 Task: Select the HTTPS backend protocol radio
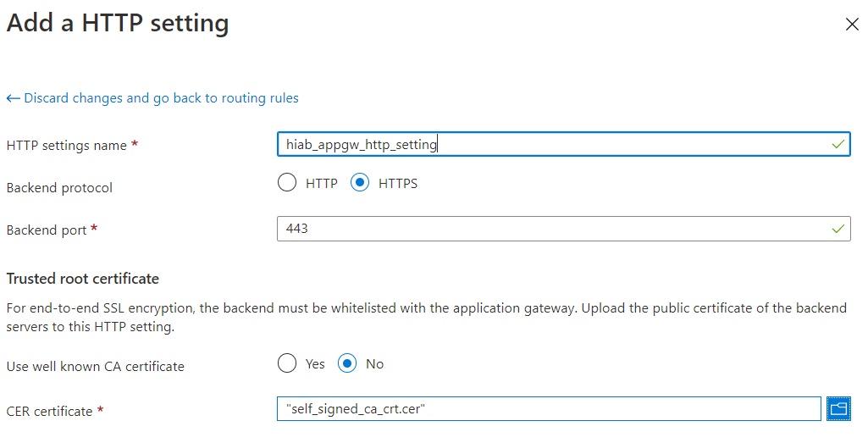(360, 183)
